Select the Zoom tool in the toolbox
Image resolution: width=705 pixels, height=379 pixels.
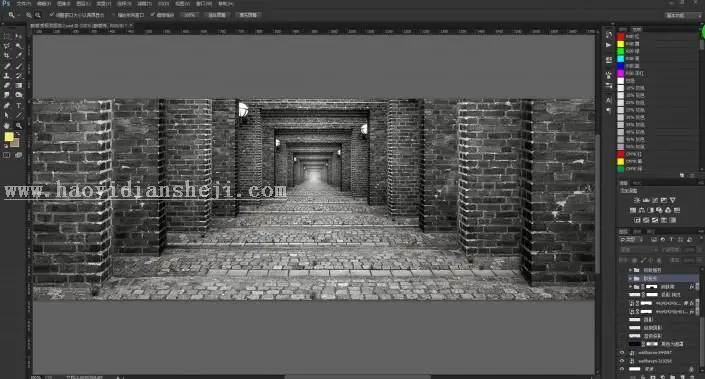click(x=19, y=126)
